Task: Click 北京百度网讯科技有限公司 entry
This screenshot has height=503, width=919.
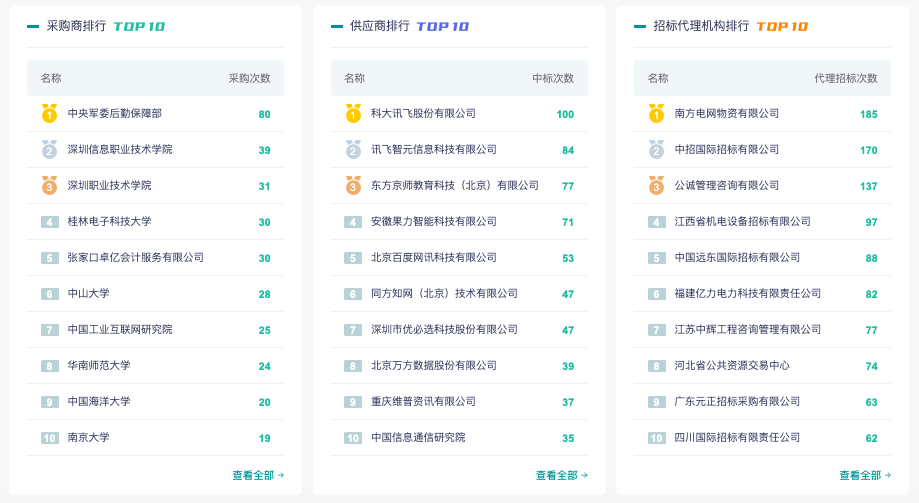Action: (434, 257)
